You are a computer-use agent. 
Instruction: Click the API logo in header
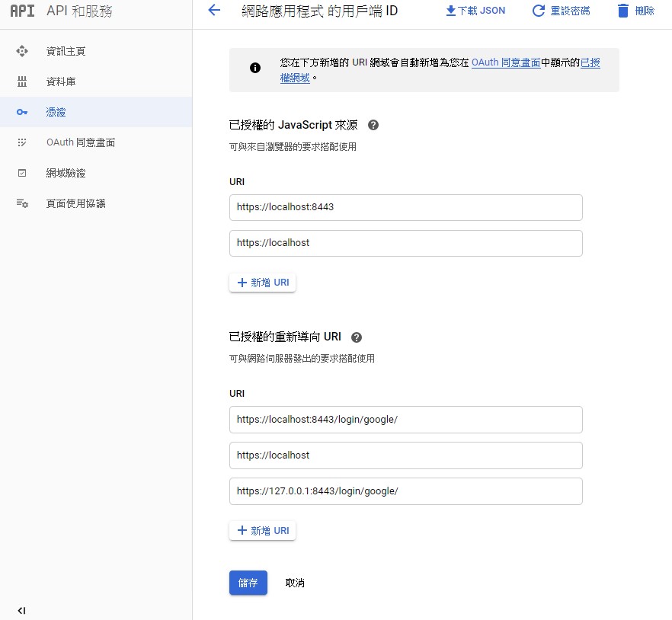click(x=22, y=11)
